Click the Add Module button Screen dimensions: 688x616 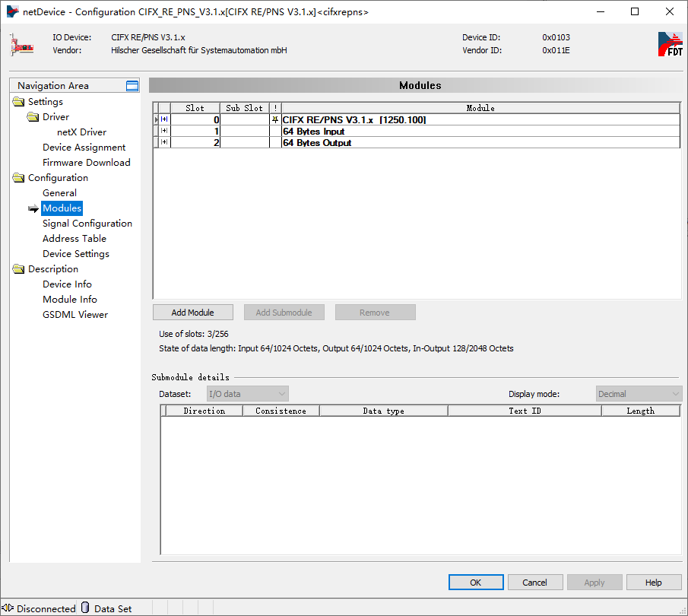pos(192,313)
